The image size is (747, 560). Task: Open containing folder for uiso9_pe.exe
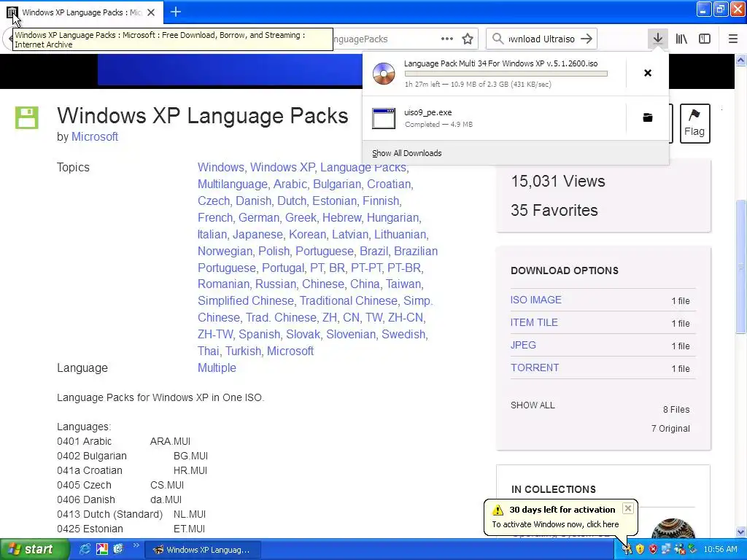click(648, 117)
